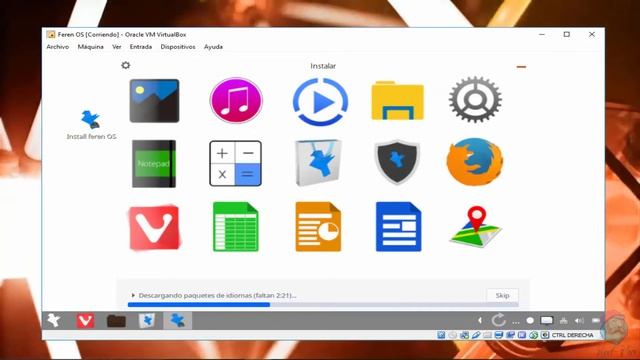The height and width of the screenshot is (360, 640).
Task: Click the Instalar title text
Action: [x=323, y=66]
